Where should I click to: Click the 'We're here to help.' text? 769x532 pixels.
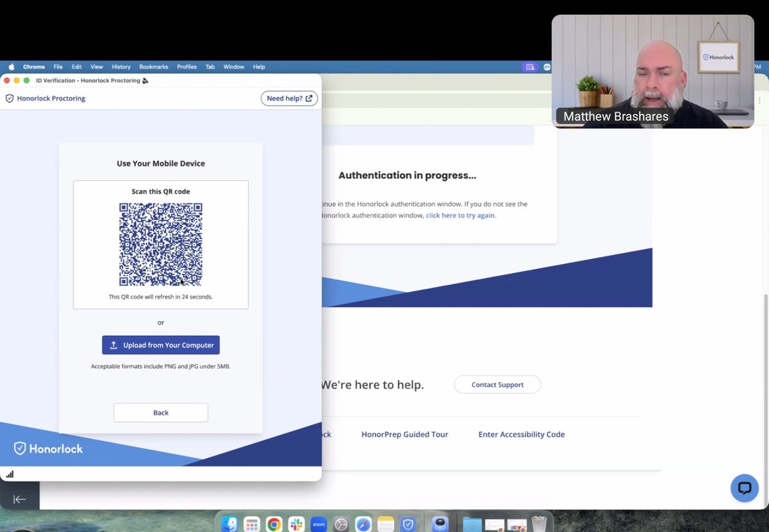coord(372,385)
